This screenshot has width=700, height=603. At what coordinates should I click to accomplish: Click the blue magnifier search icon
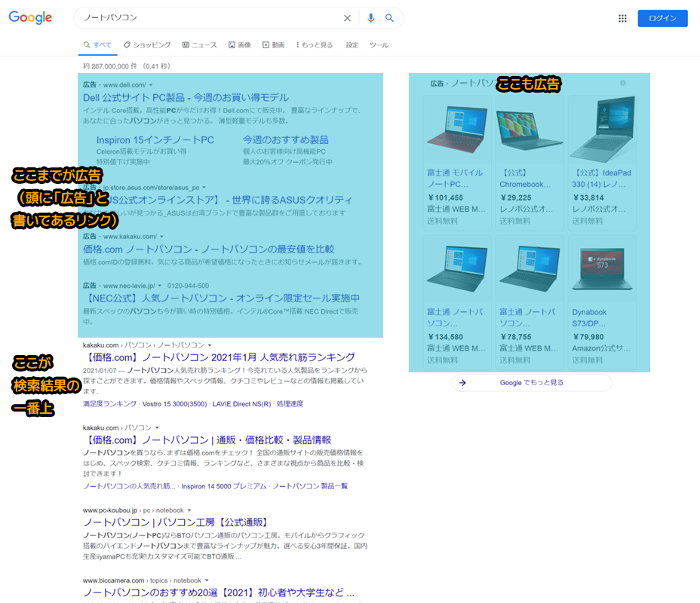click(389, 18)
